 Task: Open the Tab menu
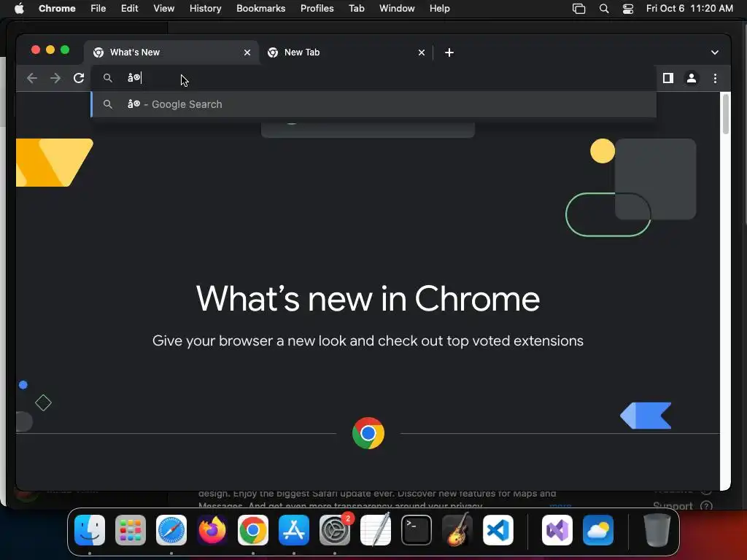pos(356,8)
